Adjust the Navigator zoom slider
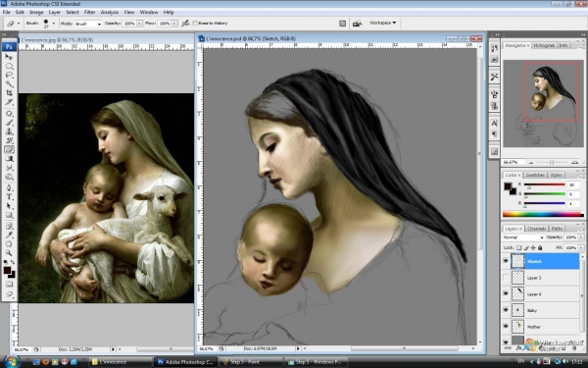Viewport: 588px width, 368px height. [552, 163]
